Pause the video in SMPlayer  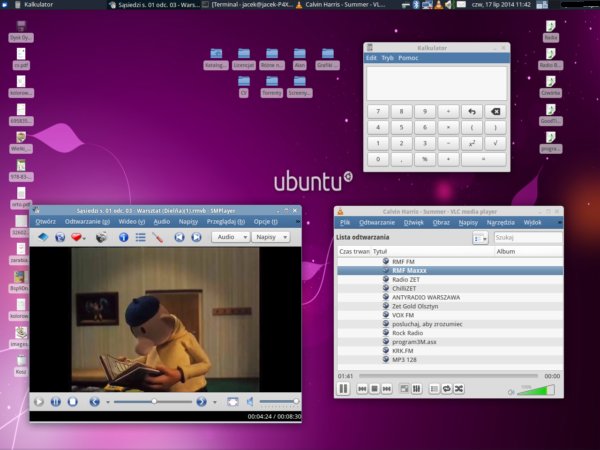tap(56, 402)
